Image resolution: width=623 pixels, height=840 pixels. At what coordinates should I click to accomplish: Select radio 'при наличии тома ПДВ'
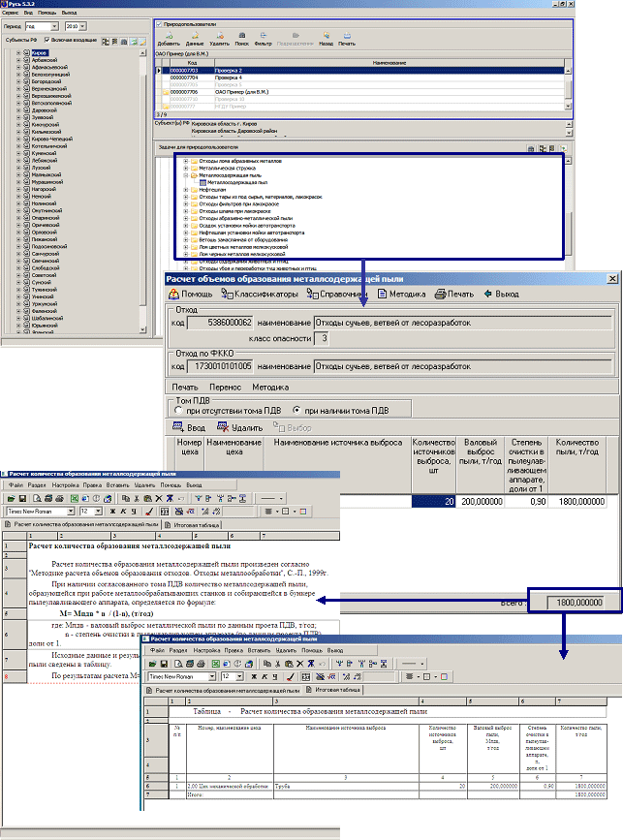(297, 410)
